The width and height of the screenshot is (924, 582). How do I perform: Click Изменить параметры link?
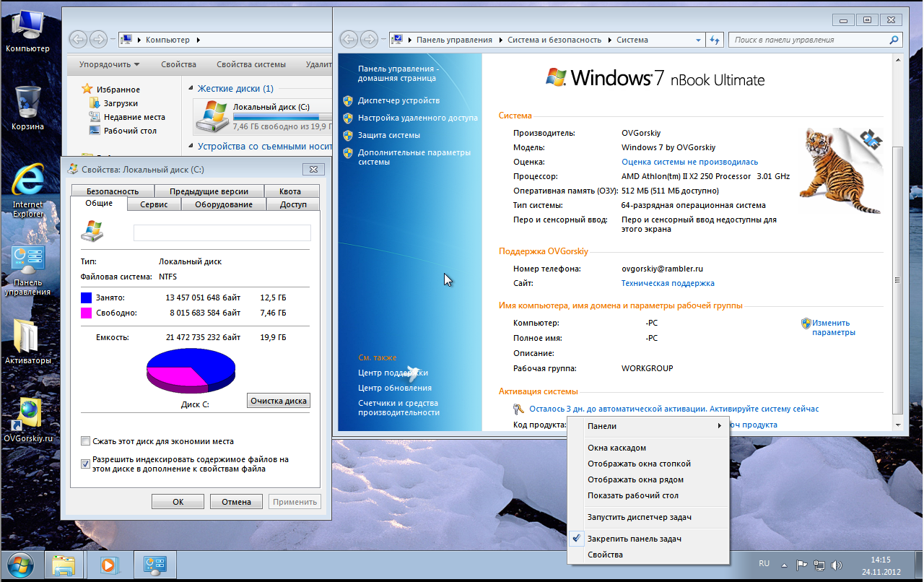click(x=833, y=328)
